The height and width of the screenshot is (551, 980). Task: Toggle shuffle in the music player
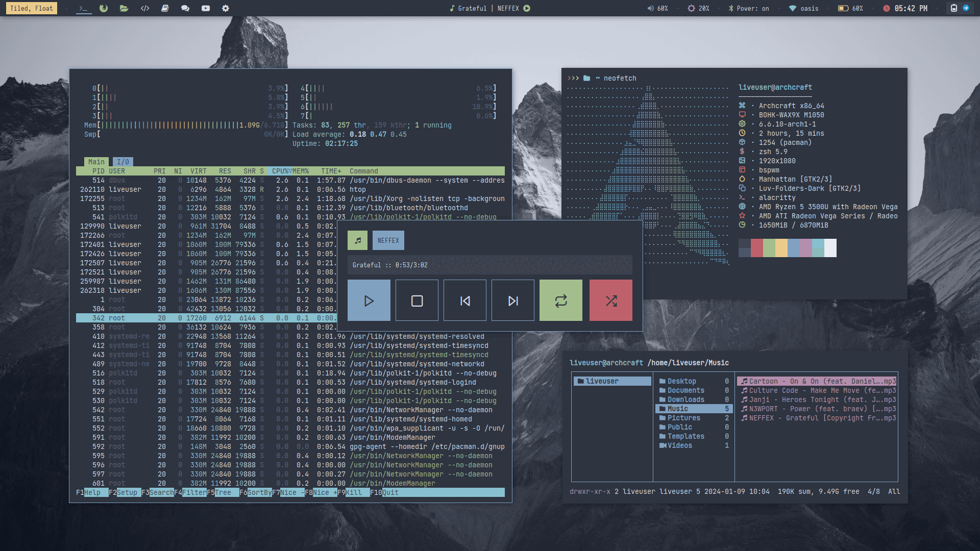pos(610,300)
